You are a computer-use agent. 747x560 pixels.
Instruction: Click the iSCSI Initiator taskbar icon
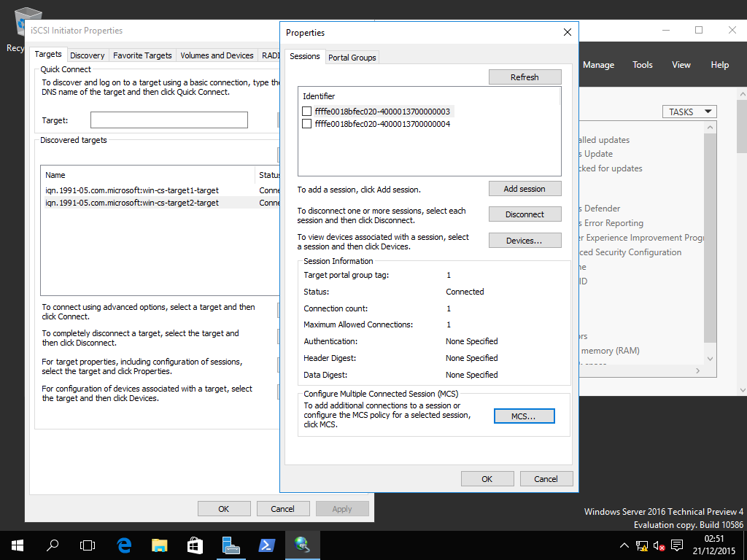coord(302,545)
